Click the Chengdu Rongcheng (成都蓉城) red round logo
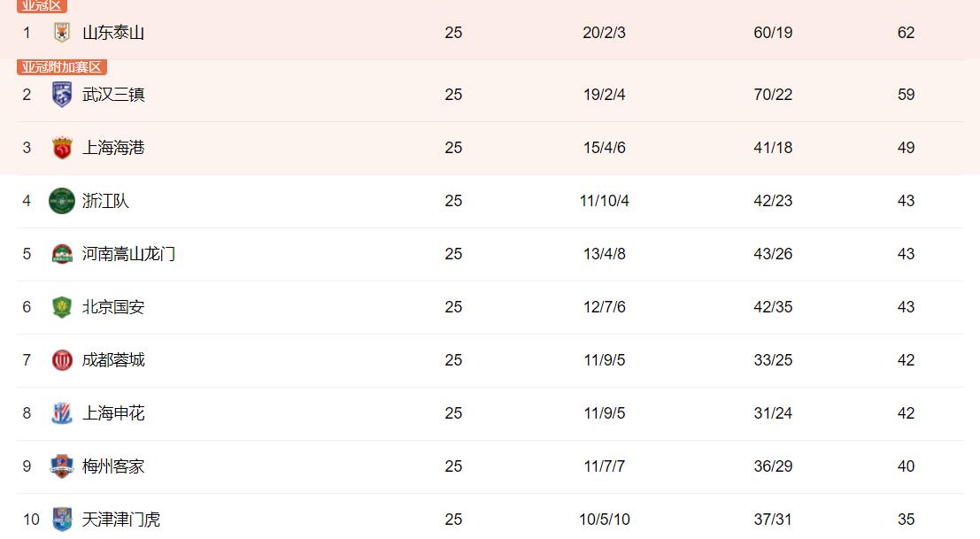 [x=61, y=359]
